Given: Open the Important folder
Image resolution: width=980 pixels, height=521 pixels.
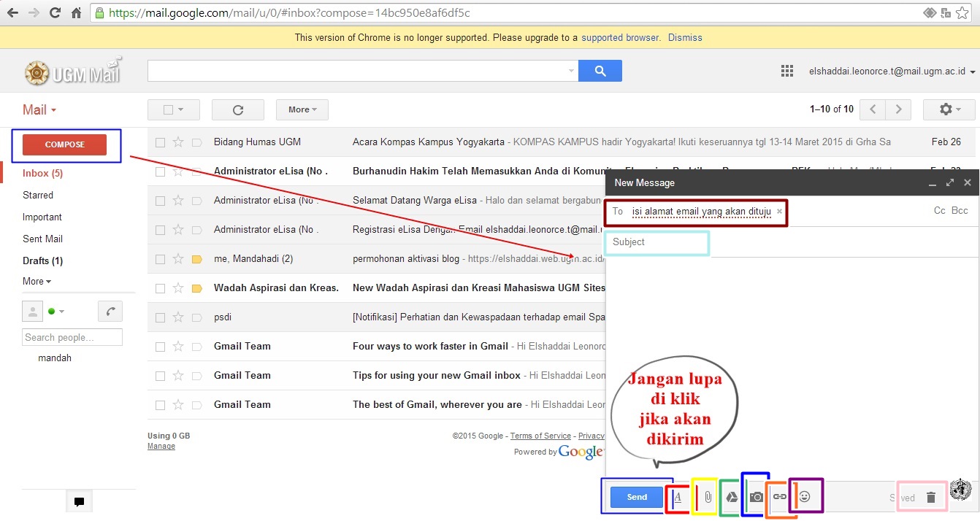Looking at the screenshot, I should (x=42, y=217).
